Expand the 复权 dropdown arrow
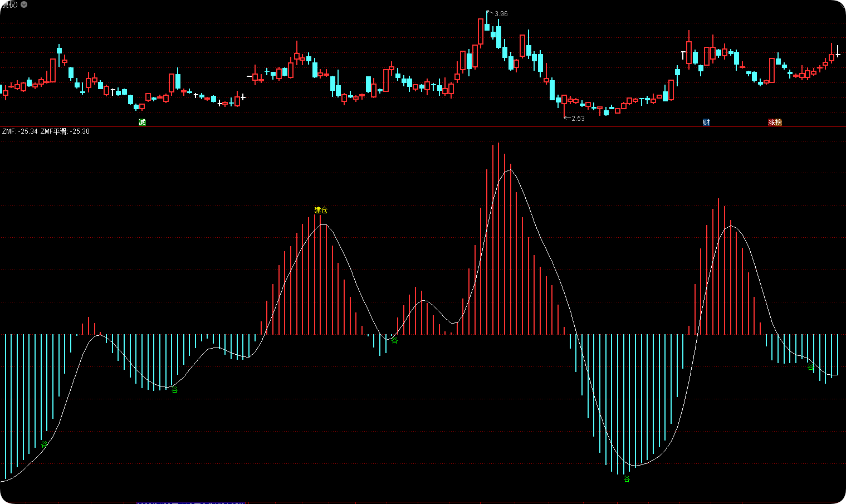 point(24,4)
